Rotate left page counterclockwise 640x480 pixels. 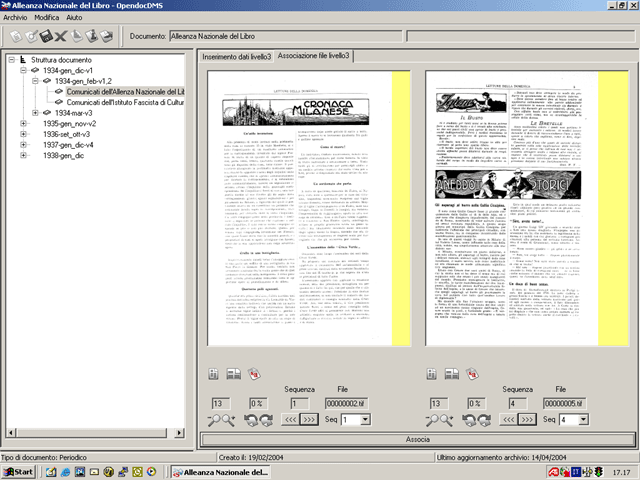pyautogui.click(x=251, y=420)
